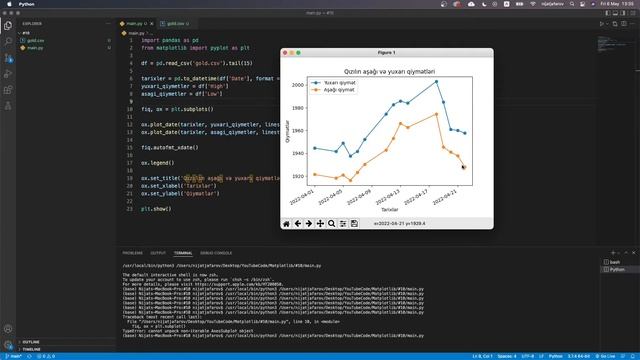
Task: Expand the Outline section
Action: (x=31, y=342)
